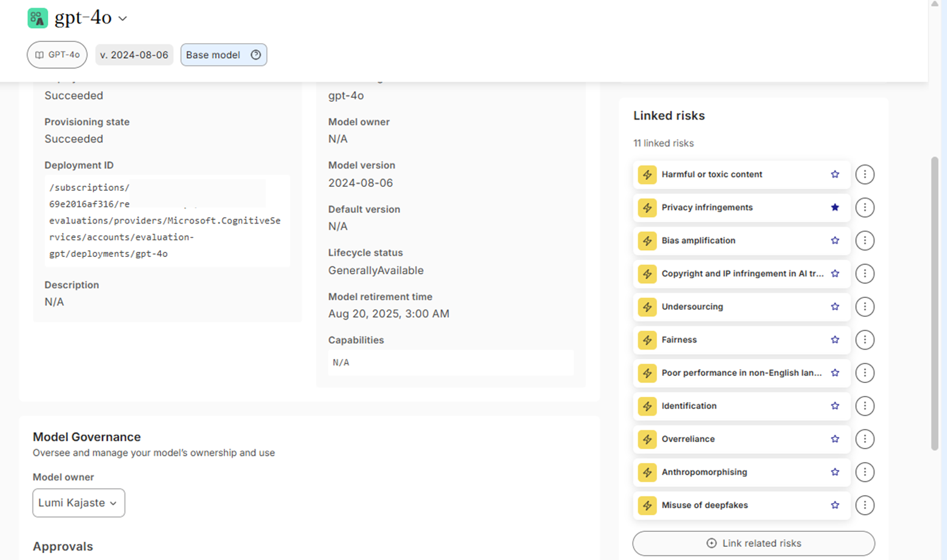Select the Copyright and IP infringement risk item
This screenshot has width=947, height=560.
742,274
